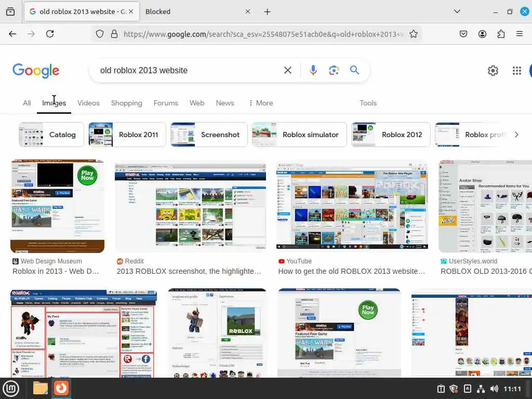Open Google quick settings gear
532x399 pixels.
point(493,71)
